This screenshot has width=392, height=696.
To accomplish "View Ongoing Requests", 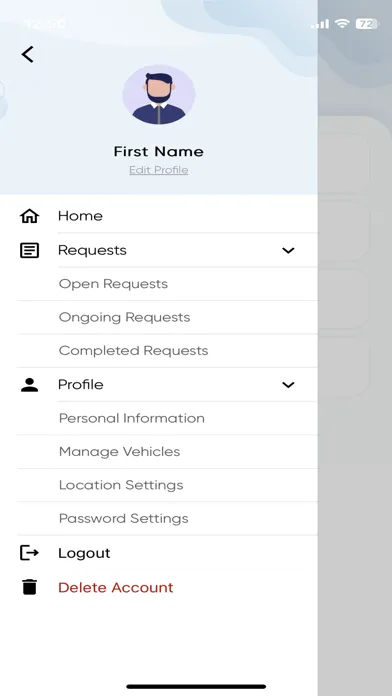I will 124,317.
